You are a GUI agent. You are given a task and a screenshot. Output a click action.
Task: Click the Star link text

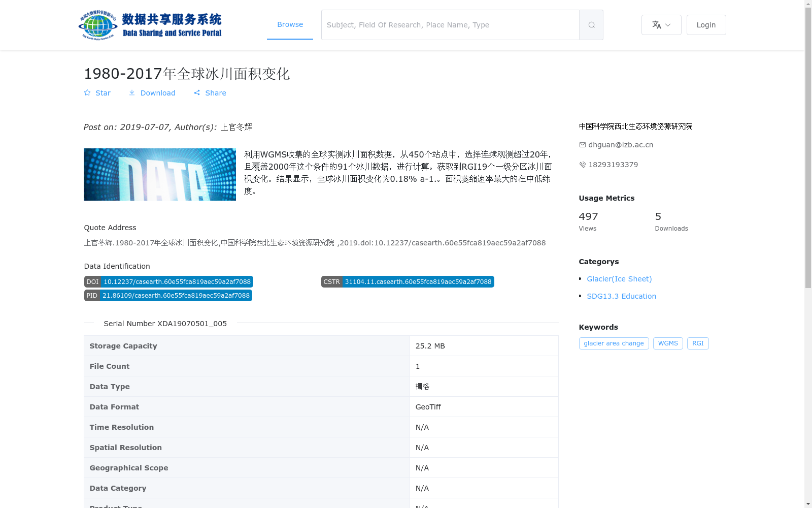103,93
